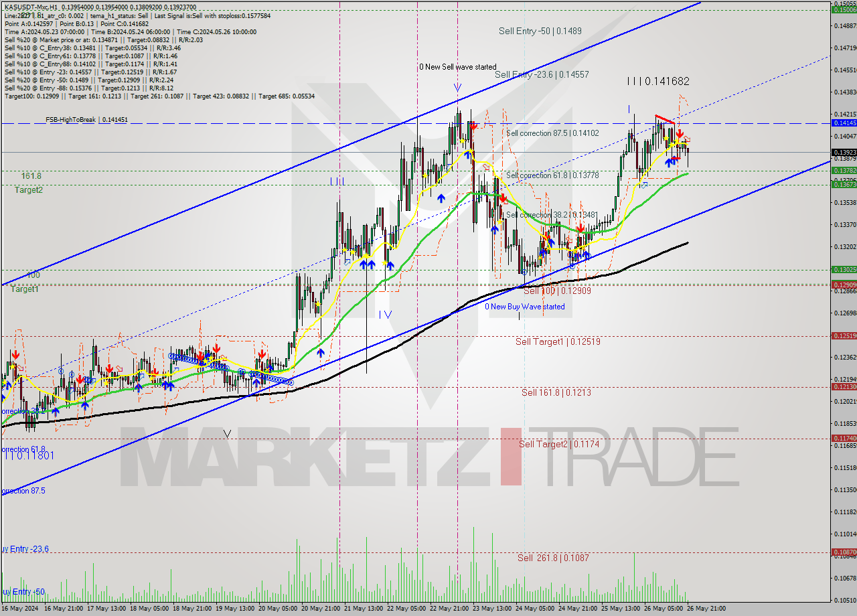Select the '0 New Sell wave started' annotation
This screenshot has height=616, width=857.
(x=458, y=67)
